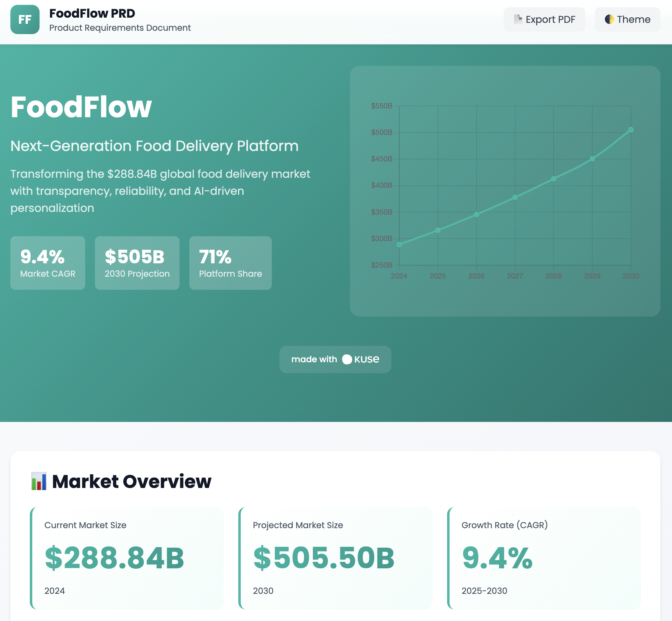Click the 2027 data point on chart
The width and height of the screenshot is (672, 621).
pos(515,197)
